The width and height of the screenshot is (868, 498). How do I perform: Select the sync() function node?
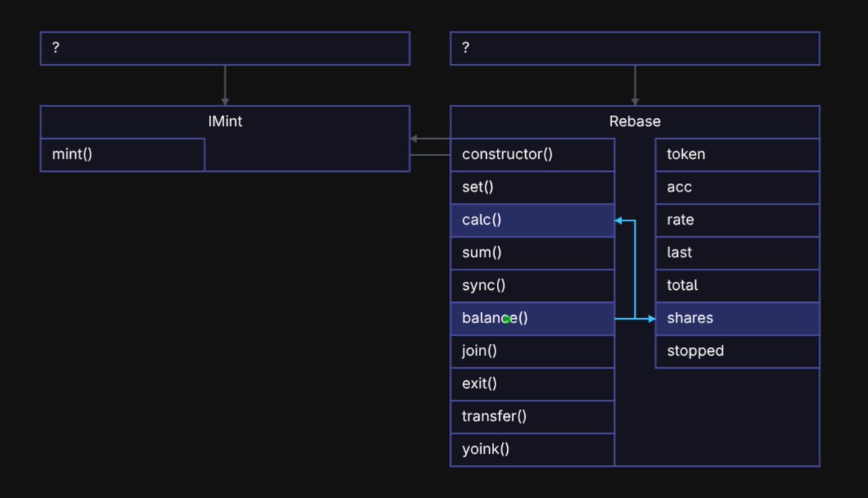[x=532, y=286]
